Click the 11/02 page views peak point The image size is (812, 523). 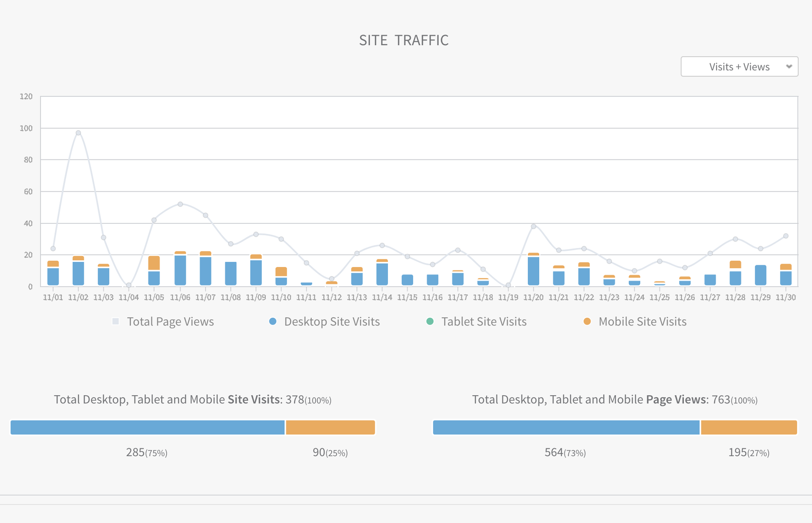78,133
